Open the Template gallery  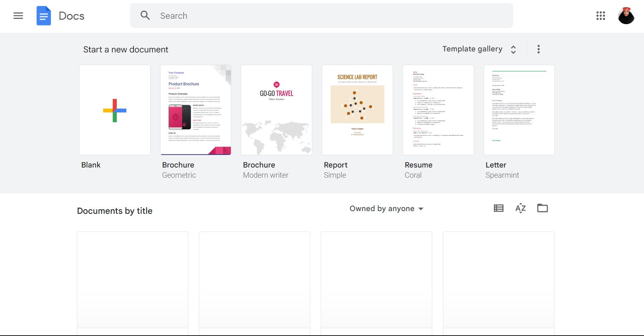click(x=472, y=49)
